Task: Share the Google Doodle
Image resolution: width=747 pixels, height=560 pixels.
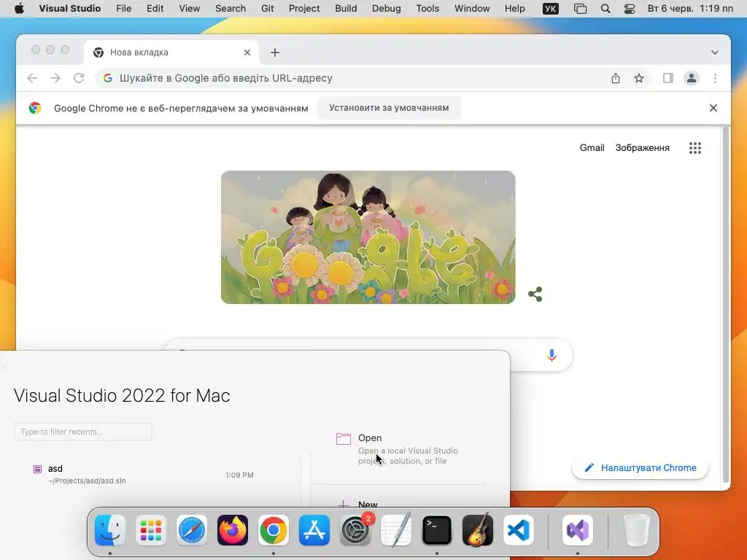Action: [x=535, y=295]
